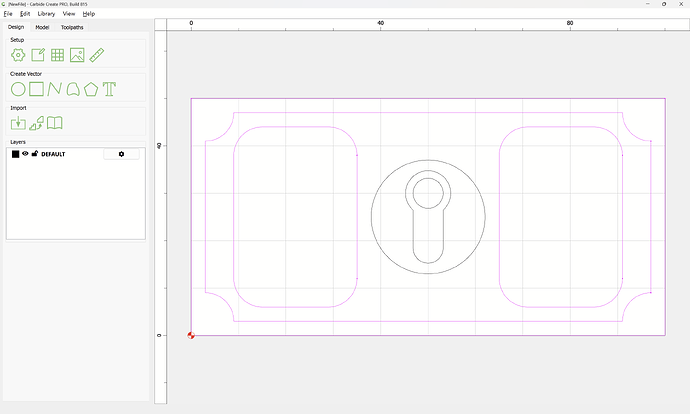
Task: Open the Grid settings icon
Action: (57, 55)
